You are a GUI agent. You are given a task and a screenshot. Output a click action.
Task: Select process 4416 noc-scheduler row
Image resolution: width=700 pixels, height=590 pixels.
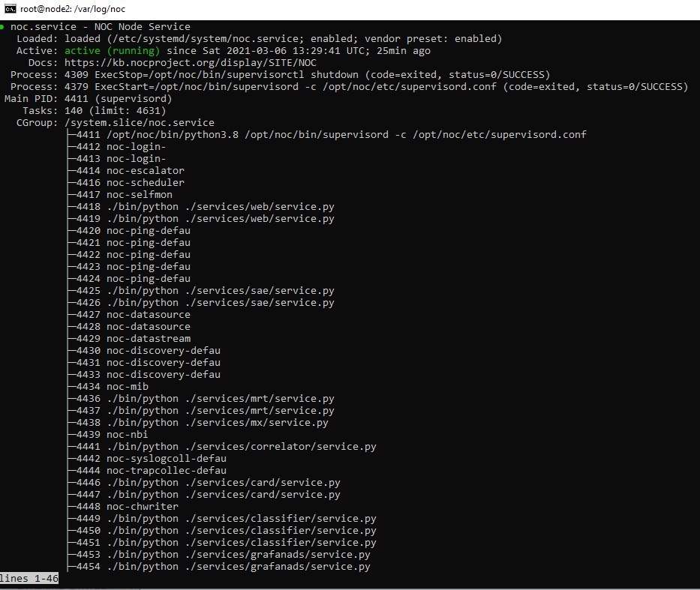126,183
